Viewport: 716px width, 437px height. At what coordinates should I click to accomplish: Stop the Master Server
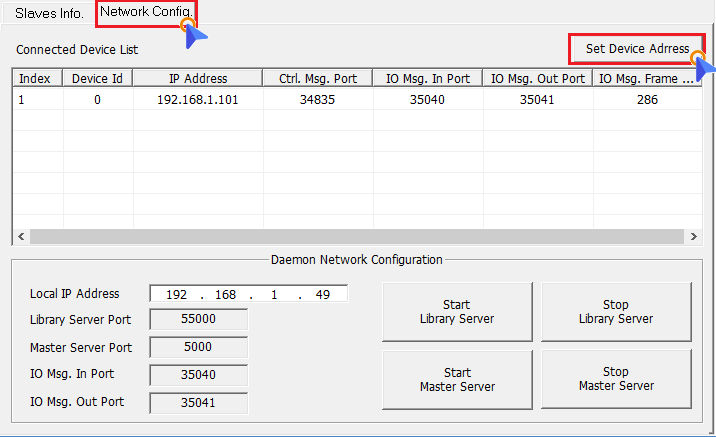616,379
